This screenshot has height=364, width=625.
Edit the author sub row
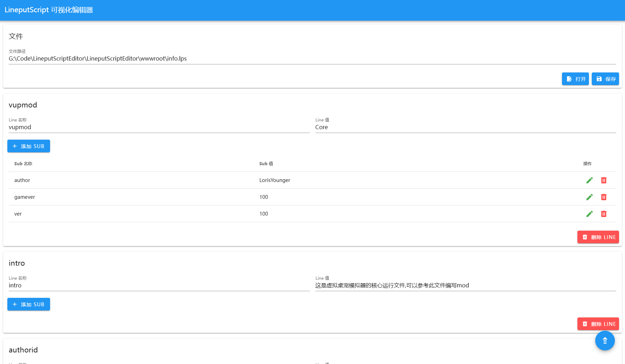pyautogui.click(x=590, y=180)
